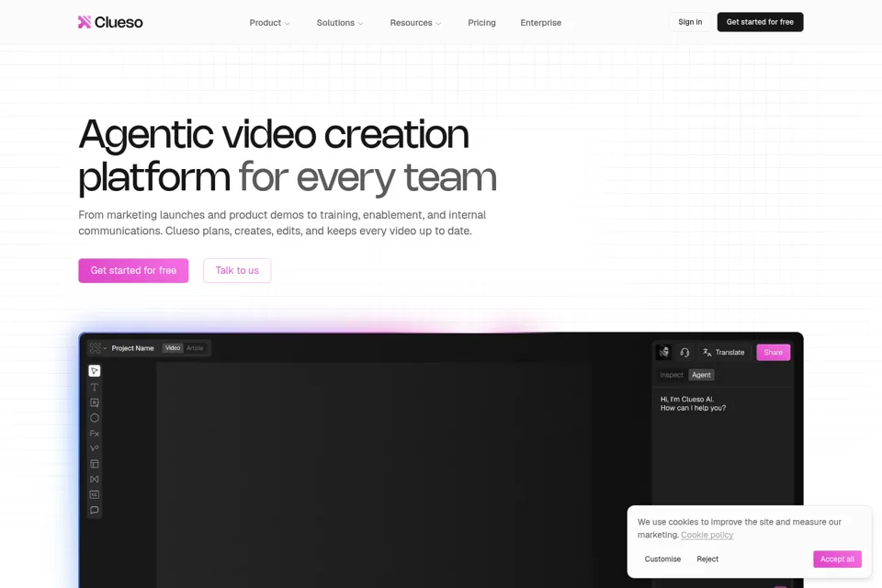
Task: Select the Text tool in editor sidebar
Action: click(x=95, y=387)
